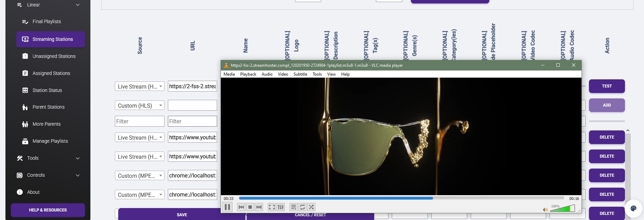
Task: Open the VLC Playback menu
Action: [248, 74]
